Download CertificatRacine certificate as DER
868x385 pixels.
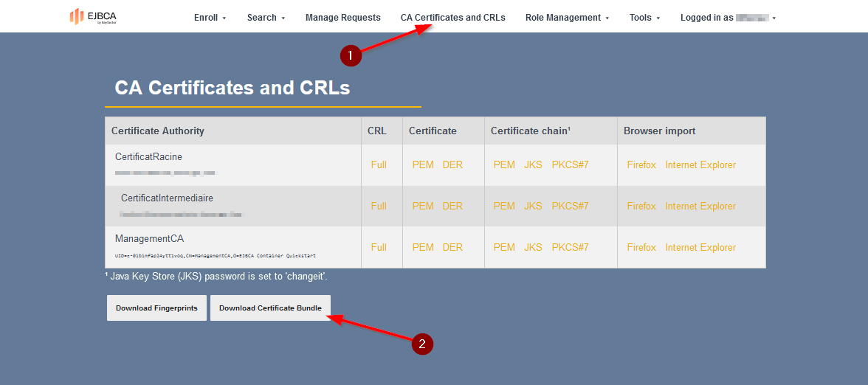[452, 165]
